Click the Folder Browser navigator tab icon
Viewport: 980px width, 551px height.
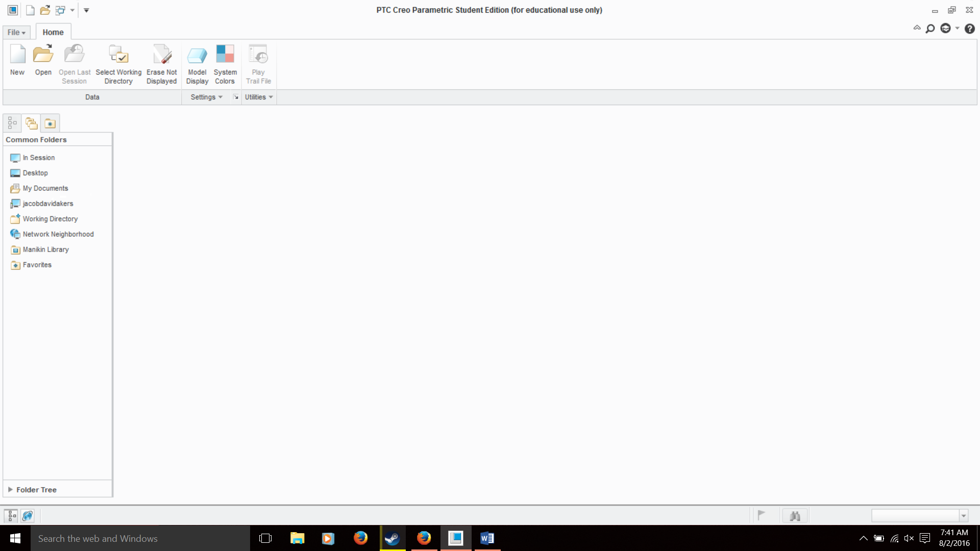tap(31, 123)
